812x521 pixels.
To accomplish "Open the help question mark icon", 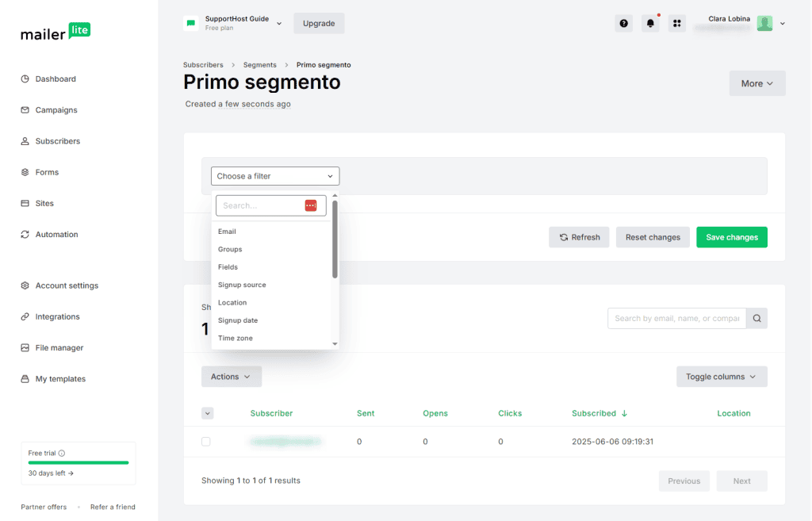I will pos(623,23).
